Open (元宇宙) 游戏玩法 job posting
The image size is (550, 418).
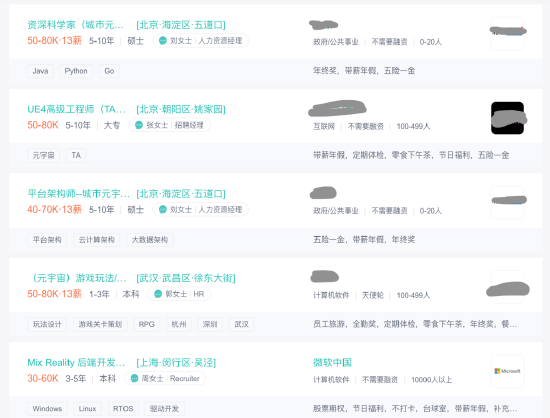[x=77, y=278]
